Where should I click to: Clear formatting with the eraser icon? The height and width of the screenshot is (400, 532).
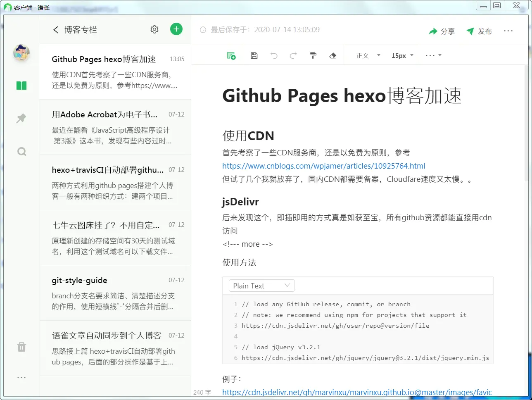coord(333,55)
